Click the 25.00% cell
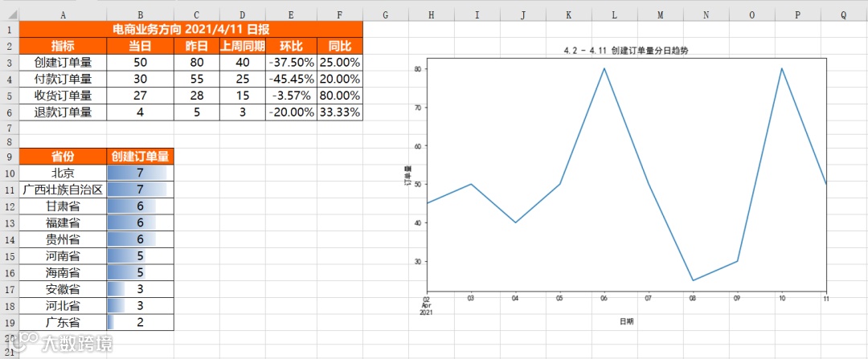The height and width of the screenshot is (359, 868). tap(340, 63)
